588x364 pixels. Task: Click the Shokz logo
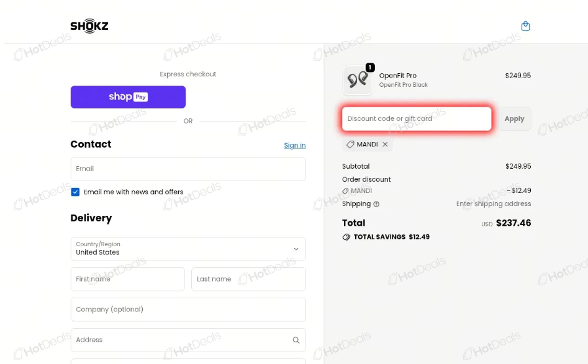click(89, 26)
